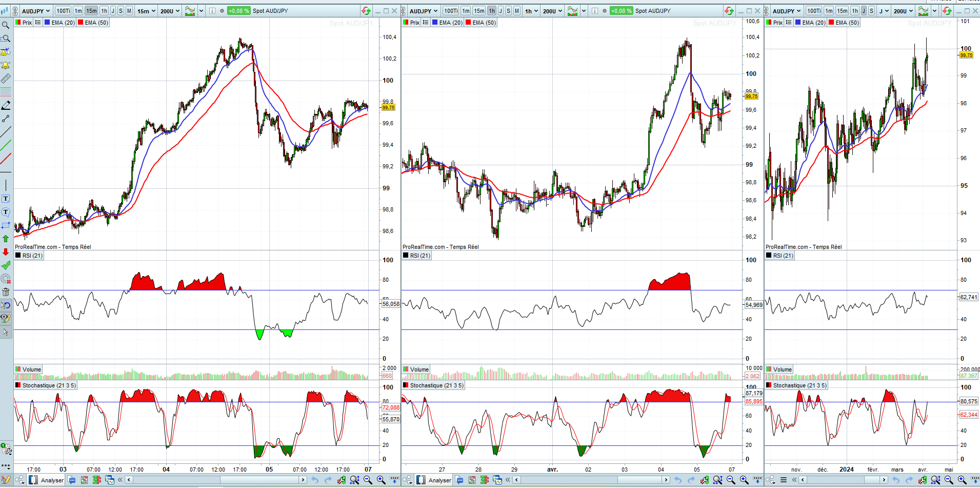Click the red EMA (50) swatch, left chart
Screen dimensions: 980x488
(80, 23)
